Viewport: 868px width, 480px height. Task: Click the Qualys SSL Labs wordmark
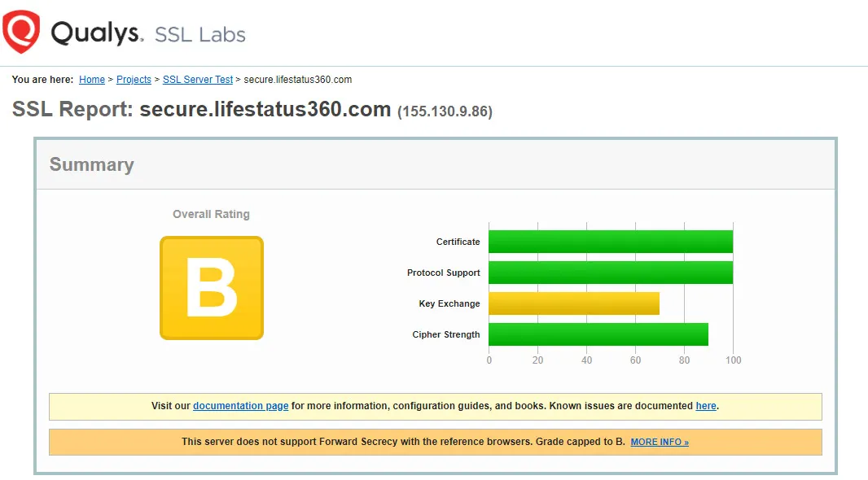(x=148, y=33)
